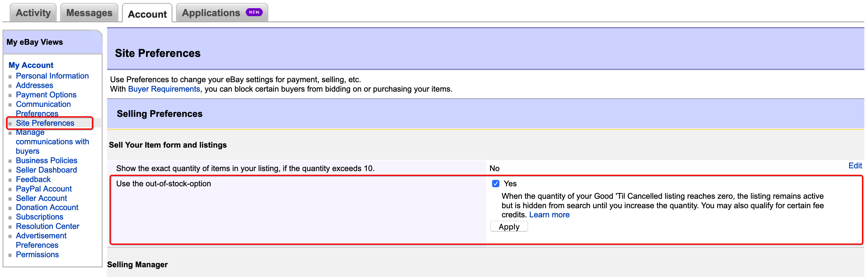
Task: Click 'Show the exact quantity of items' text
Action: 245,169
